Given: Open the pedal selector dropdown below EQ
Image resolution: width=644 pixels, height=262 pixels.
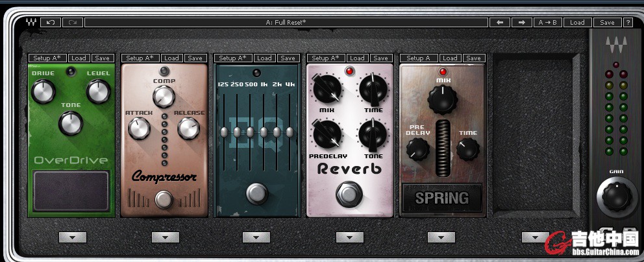Looking at the screenshot, I should tap(256, 237).
